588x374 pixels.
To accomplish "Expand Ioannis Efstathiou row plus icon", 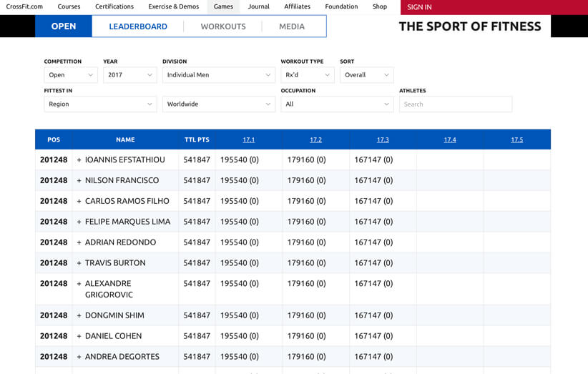I will 79,160.
